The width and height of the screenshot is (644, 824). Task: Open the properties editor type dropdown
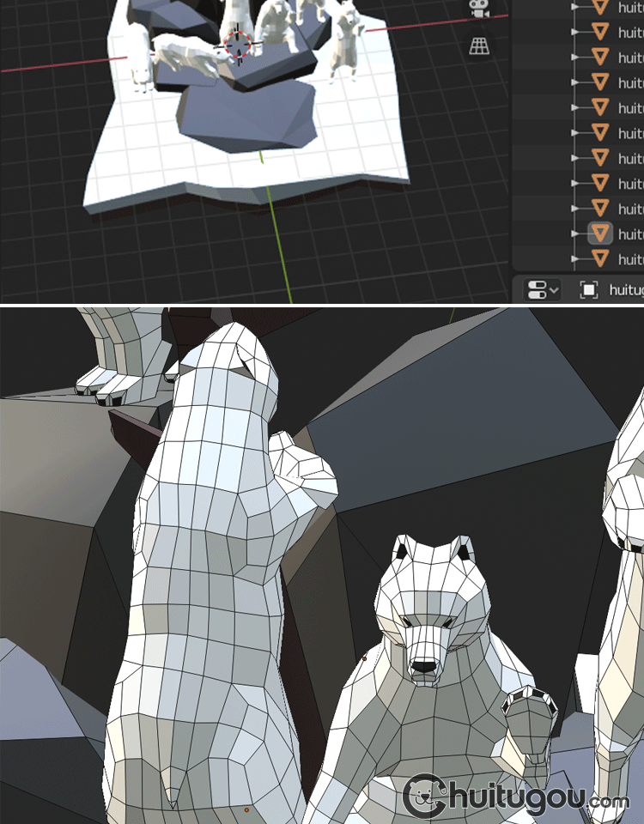(x=542, y=289)
